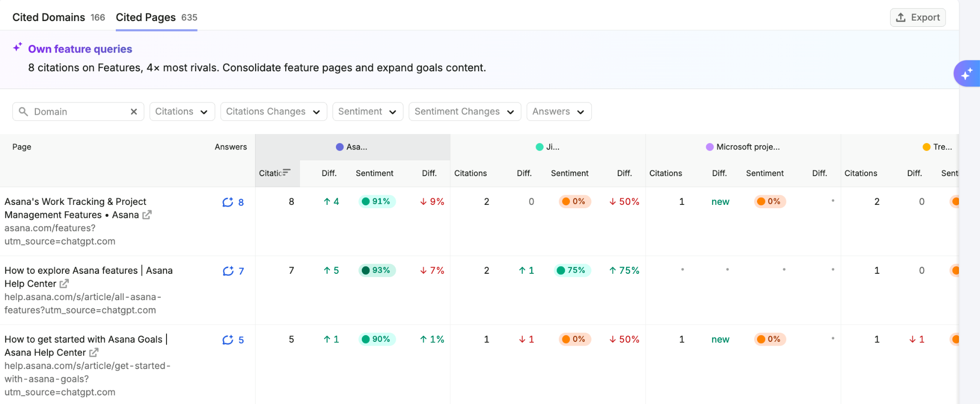Open How to explore Asana features link
The image size is (980, 404).
coord(89,277)
